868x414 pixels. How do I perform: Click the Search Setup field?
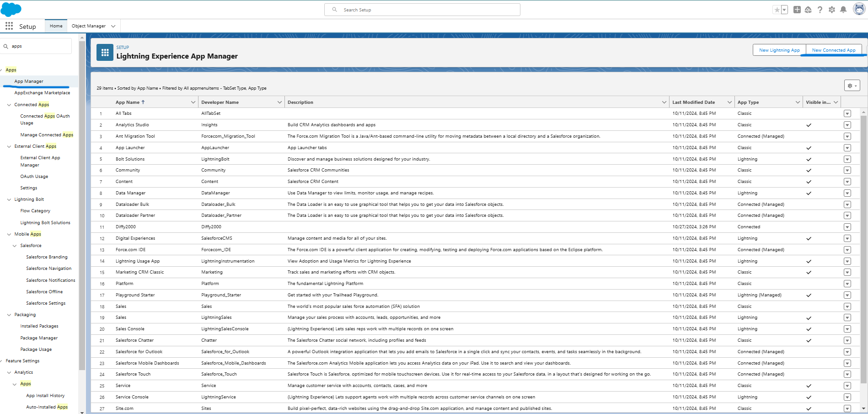pos(422,10)
